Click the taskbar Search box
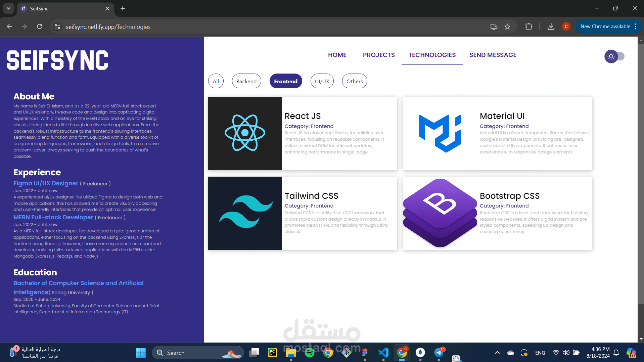Image resolution: width=644 pixels, height=362 pixels. pos(198,353)
